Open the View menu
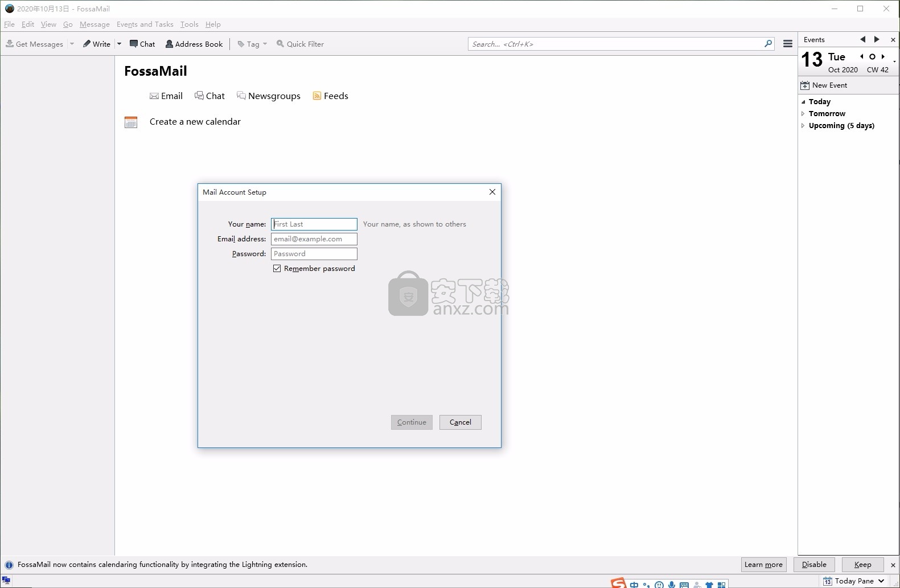The image size is (900, 588). pyautogui.click(x=48, y=24)
